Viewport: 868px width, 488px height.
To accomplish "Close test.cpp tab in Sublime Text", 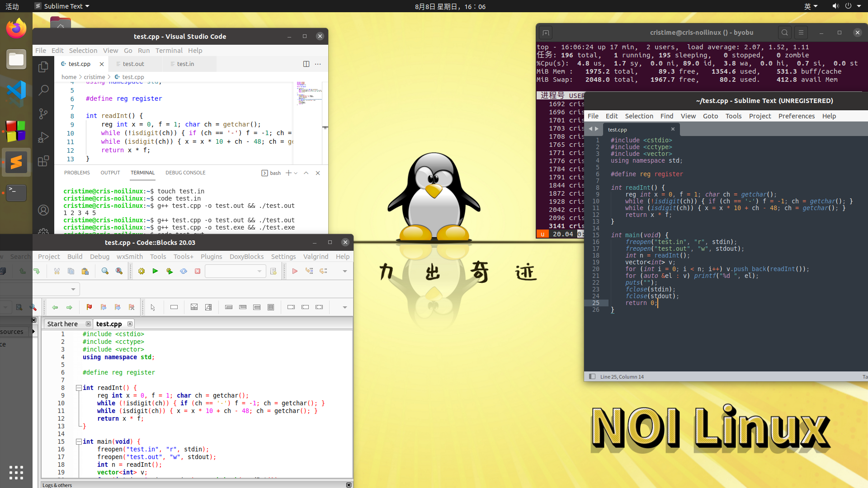I will (x=673, y=129).
